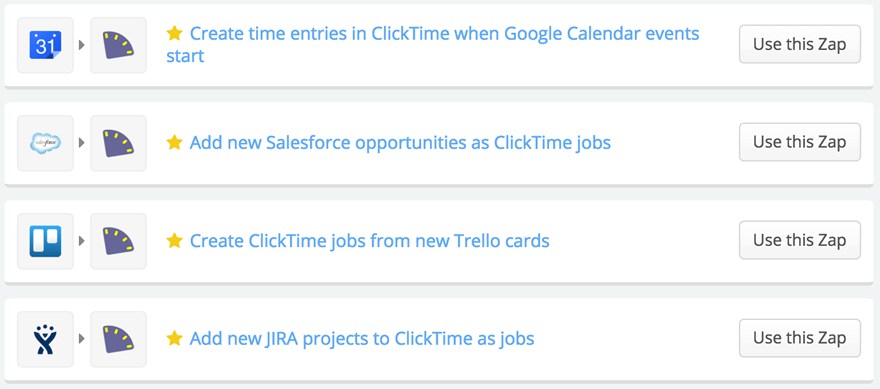Use this Zap for JIRA projects

coord(800,338)
